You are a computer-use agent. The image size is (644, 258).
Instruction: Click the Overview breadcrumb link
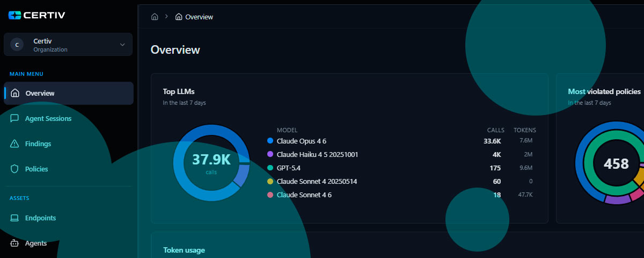[x=199, y=17]
